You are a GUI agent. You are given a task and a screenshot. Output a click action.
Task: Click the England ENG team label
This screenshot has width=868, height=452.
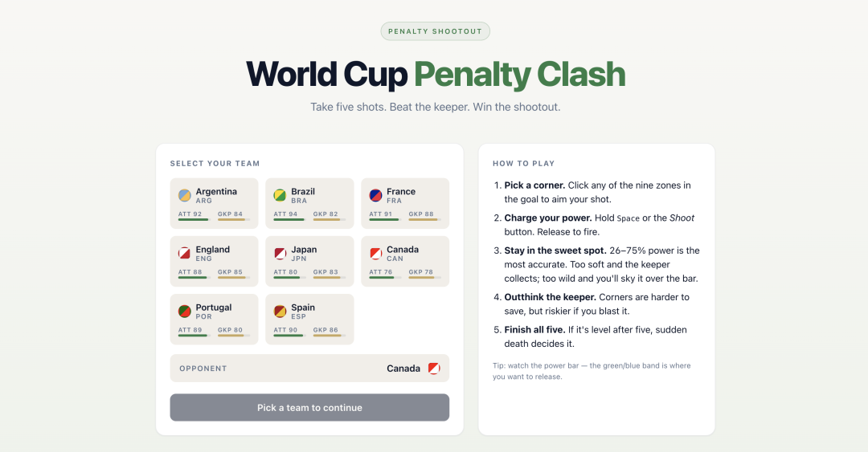(212, 254)
